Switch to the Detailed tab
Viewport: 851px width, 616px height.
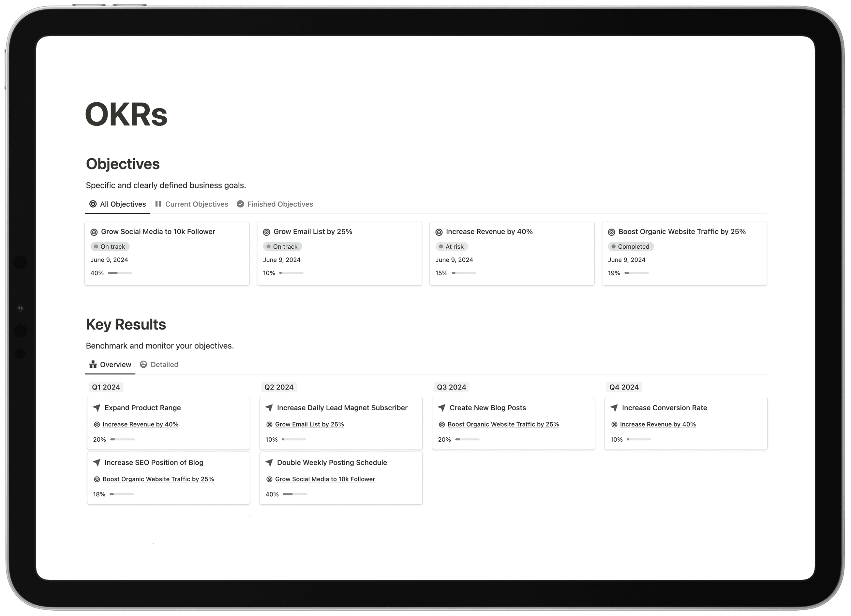pyautogui.click(x=159, y=365)
